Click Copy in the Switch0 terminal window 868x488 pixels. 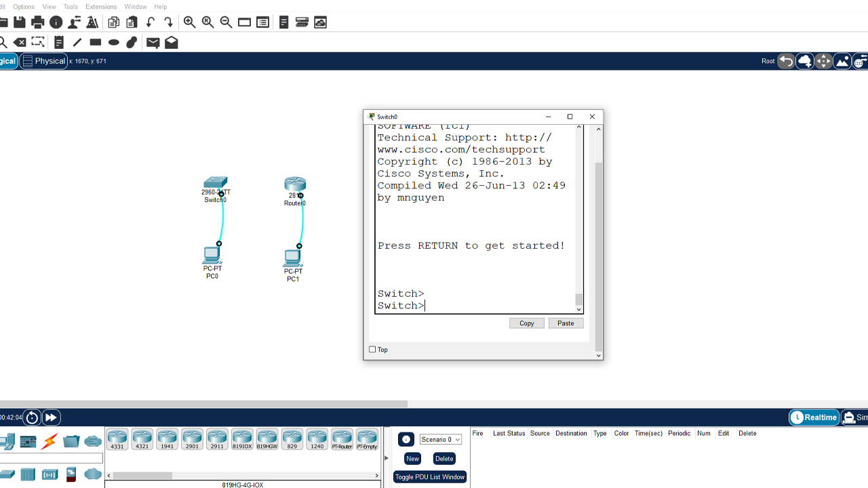coord(527,323)
